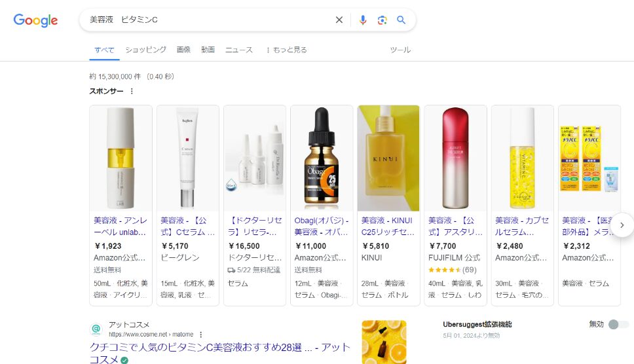Open アンレーベル unlabel product link
Screen dimensions: 634x364
coord(121,227)
